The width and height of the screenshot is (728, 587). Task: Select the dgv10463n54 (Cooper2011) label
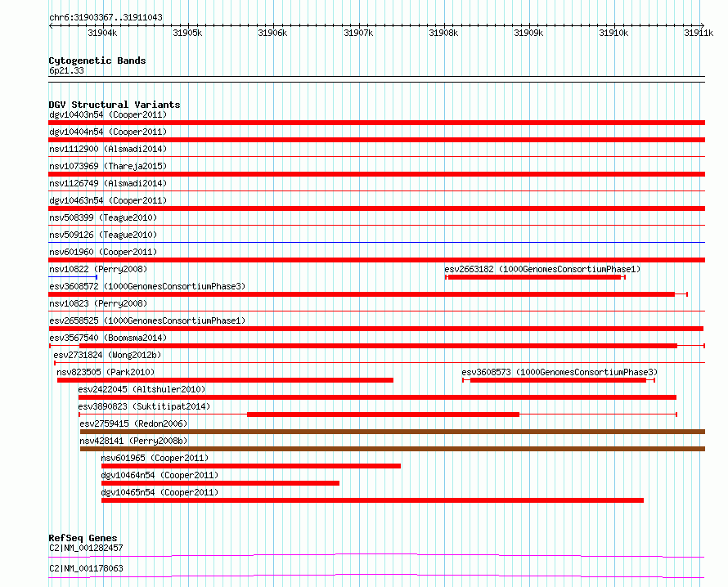(108, 200)
